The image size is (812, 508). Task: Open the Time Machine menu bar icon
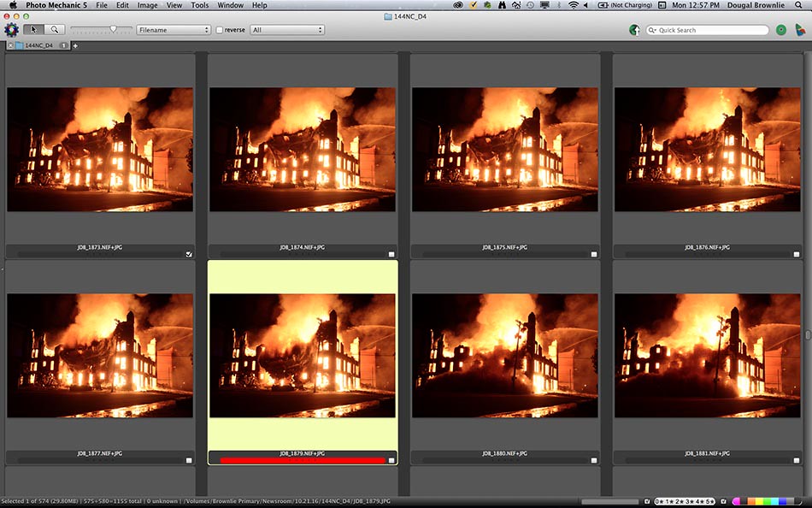click(x=530, y=5)
